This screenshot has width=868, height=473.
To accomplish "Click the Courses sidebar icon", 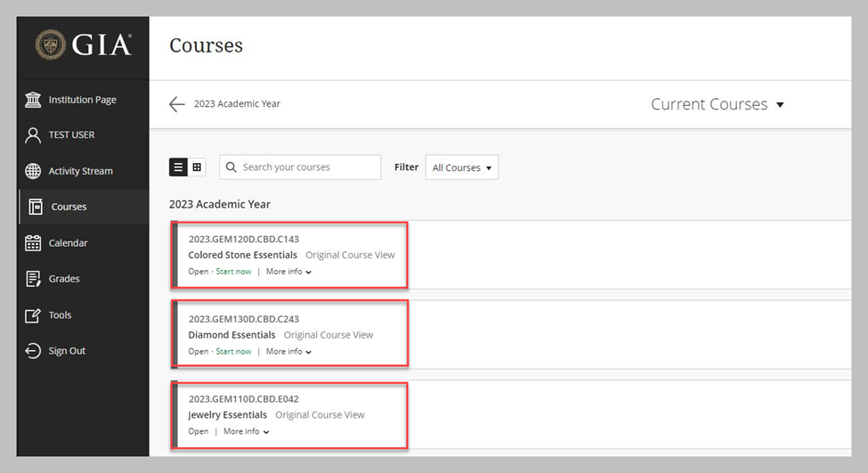I will pos(36,207).
